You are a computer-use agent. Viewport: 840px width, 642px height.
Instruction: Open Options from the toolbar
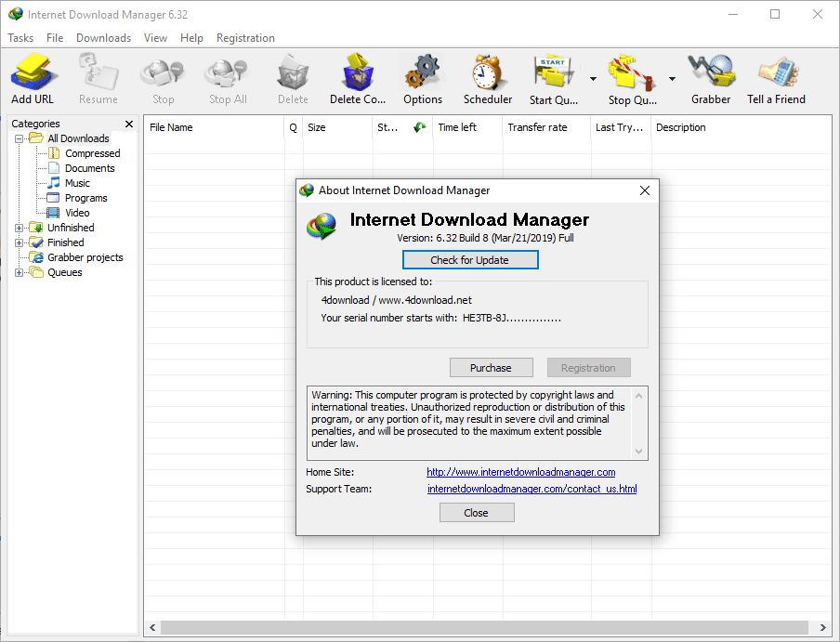coord(423,72)
